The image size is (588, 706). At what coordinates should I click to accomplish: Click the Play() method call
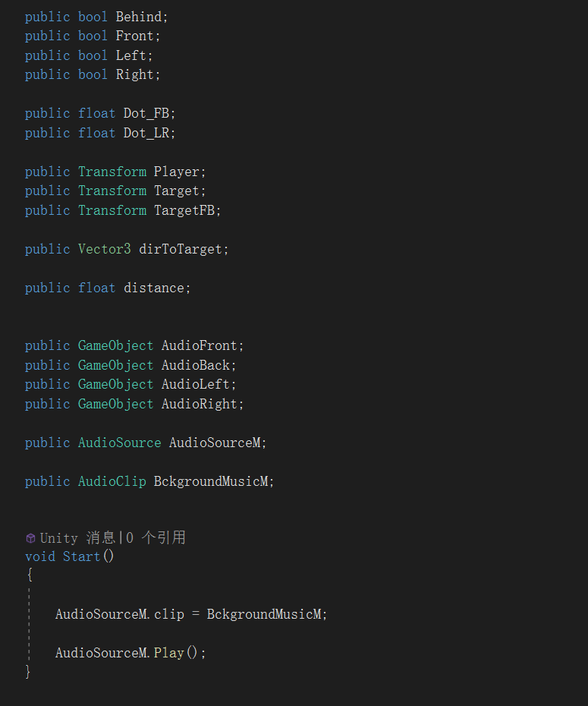(x=176, y=653)
